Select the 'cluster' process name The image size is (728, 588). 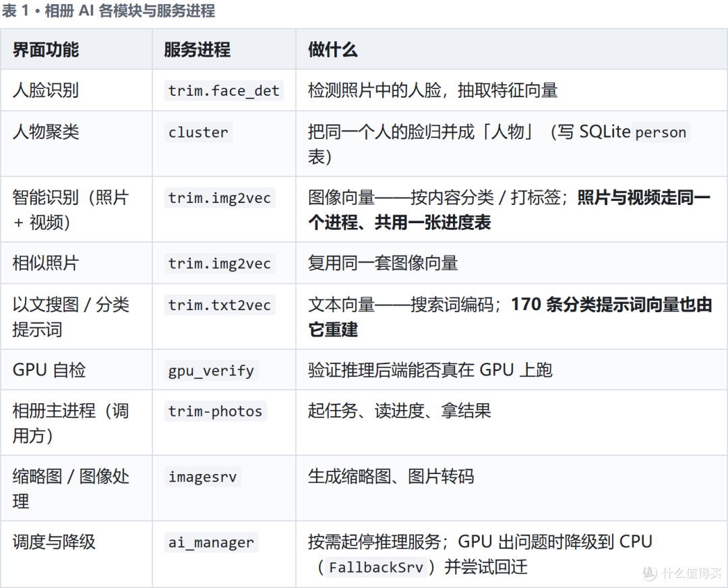198,132
